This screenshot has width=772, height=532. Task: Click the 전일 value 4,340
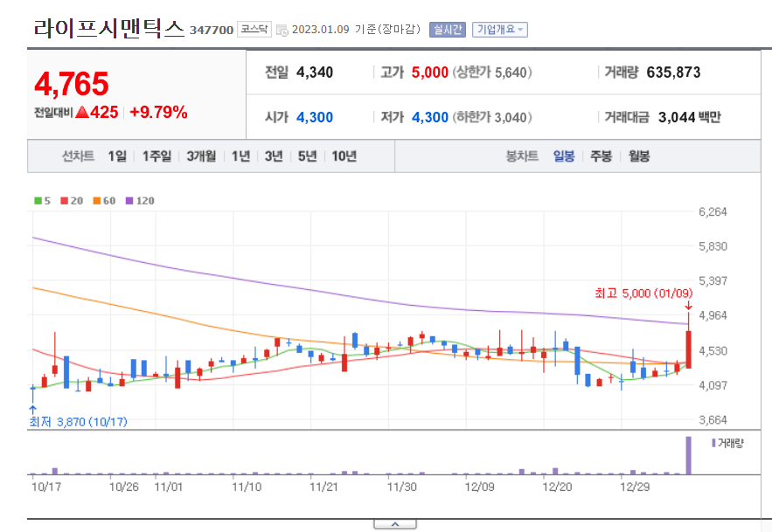pos(315,73)
